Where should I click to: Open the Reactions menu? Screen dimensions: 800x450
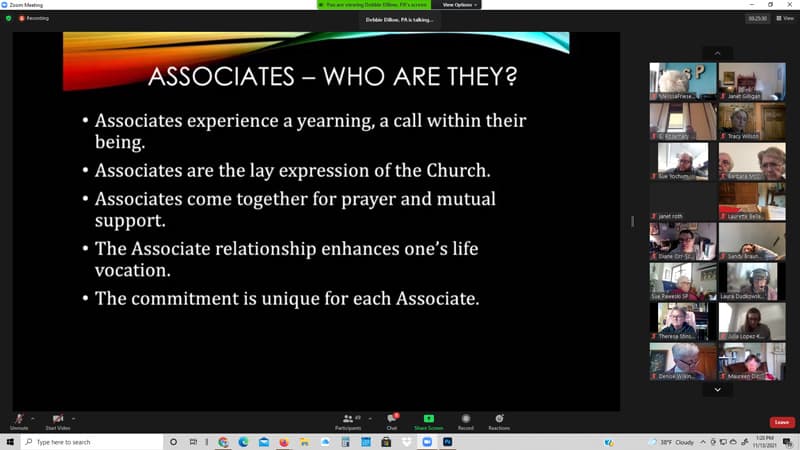(499, 419)
